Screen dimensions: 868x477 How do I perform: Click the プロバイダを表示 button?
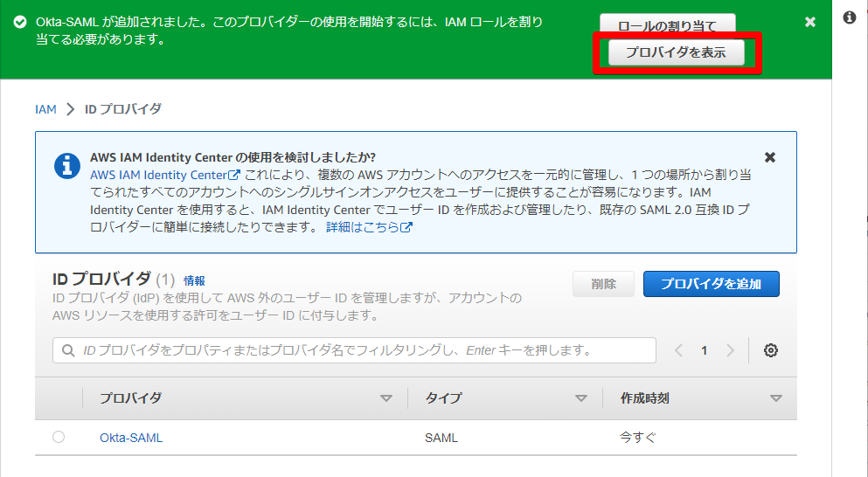[x=676, y=52]
